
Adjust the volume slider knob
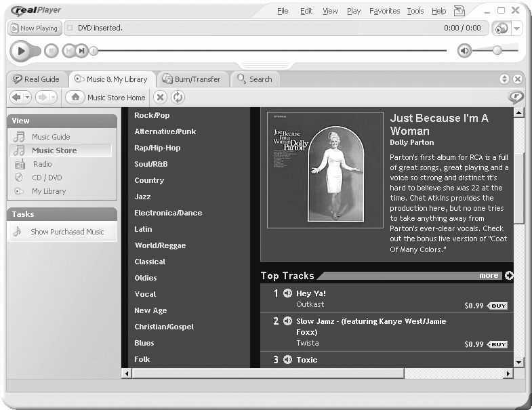tap(497, 50)
